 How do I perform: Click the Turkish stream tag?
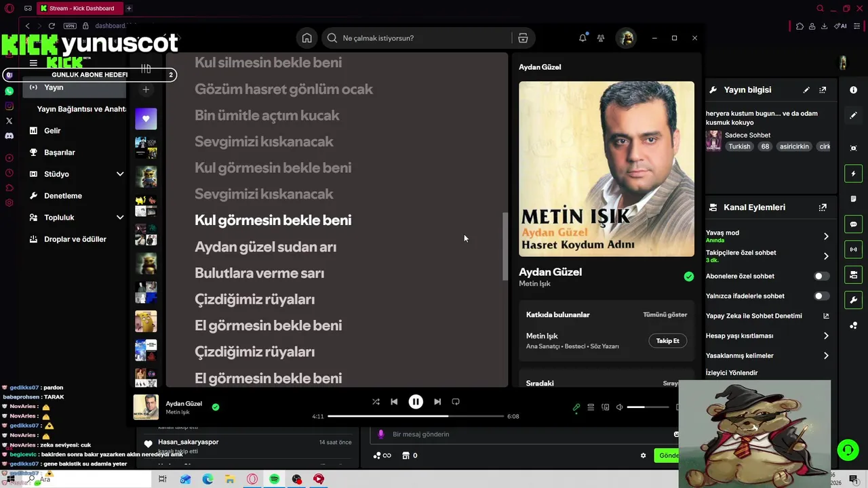(x=739, y=146)
